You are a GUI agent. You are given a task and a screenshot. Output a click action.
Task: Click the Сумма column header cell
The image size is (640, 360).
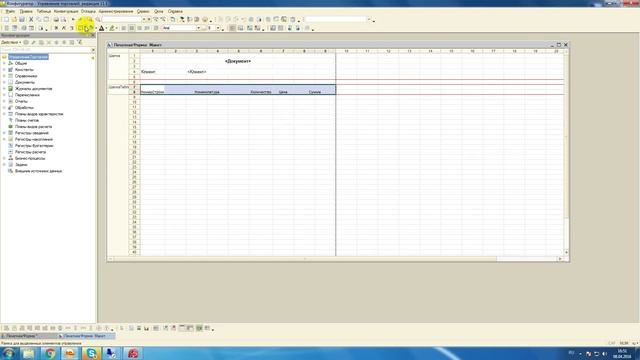314,92
